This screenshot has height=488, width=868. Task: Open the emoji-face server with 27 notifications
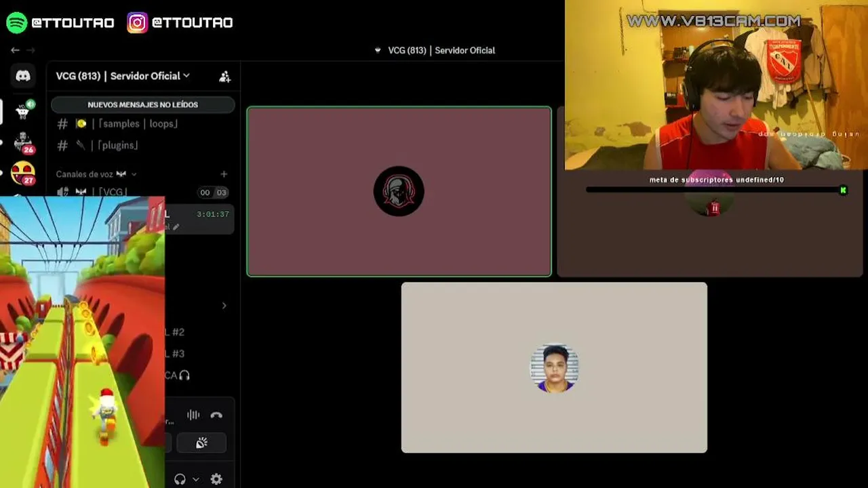23,174
